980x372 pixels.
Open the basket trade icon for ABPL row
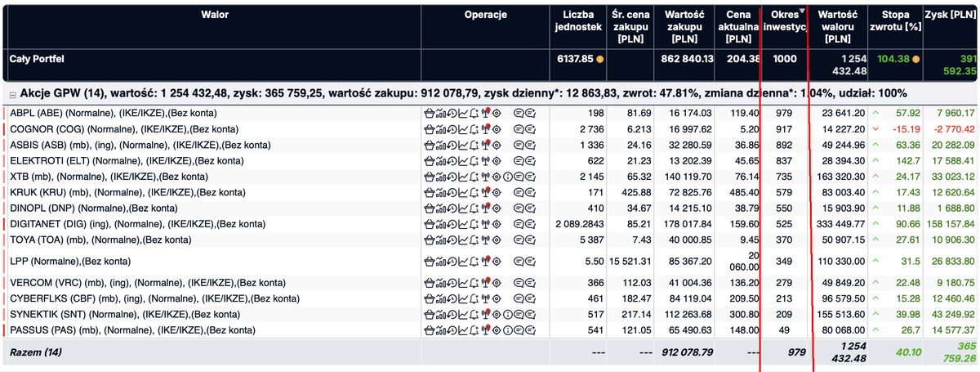pyautogui.click(x=430, y=113)
